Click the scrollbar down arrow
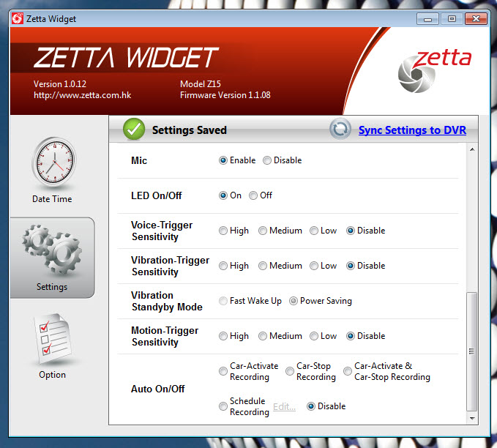 click(x=472, y=419)
